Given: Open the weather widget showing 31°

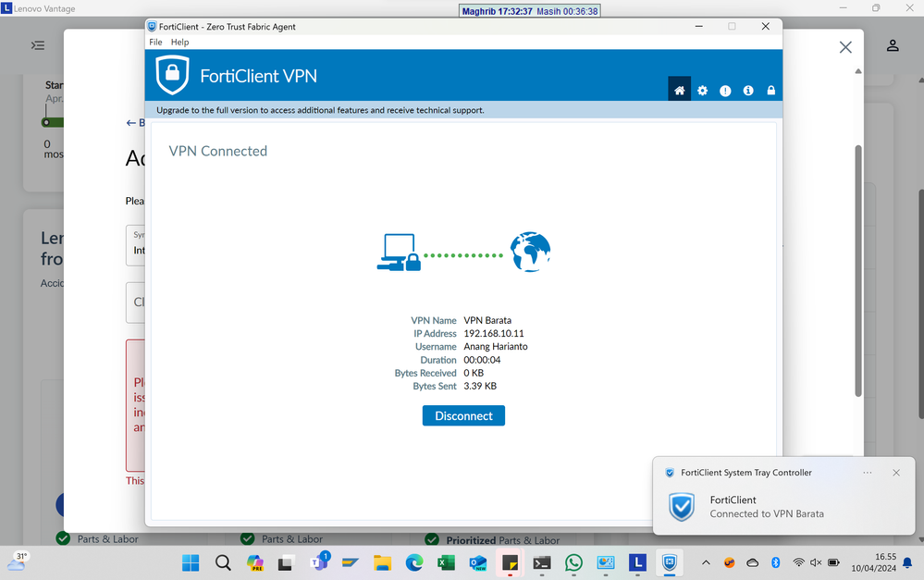Looking at the screenshot, I should [18, 561].
